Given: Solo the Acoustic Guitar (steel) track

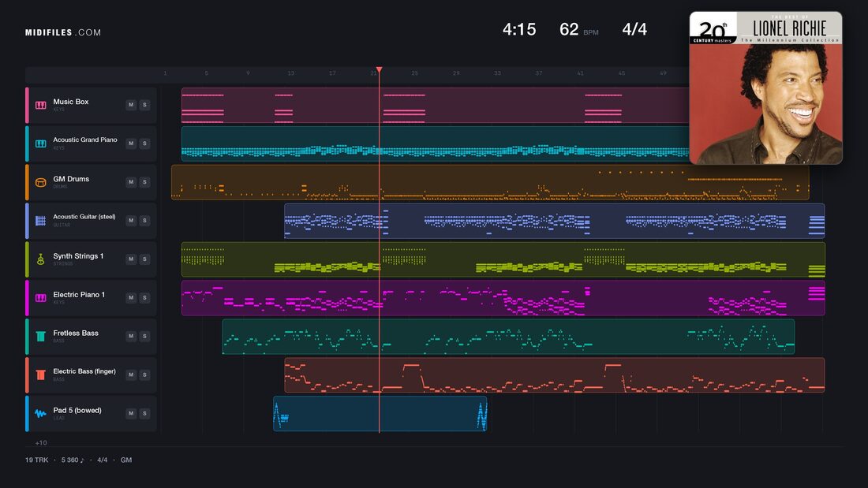Looking at the screenshot, I should 144,220.
